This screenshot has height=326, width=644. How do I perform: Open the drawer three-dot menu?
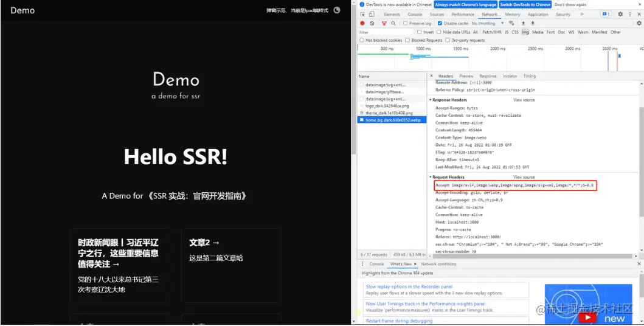pos(362,264)
